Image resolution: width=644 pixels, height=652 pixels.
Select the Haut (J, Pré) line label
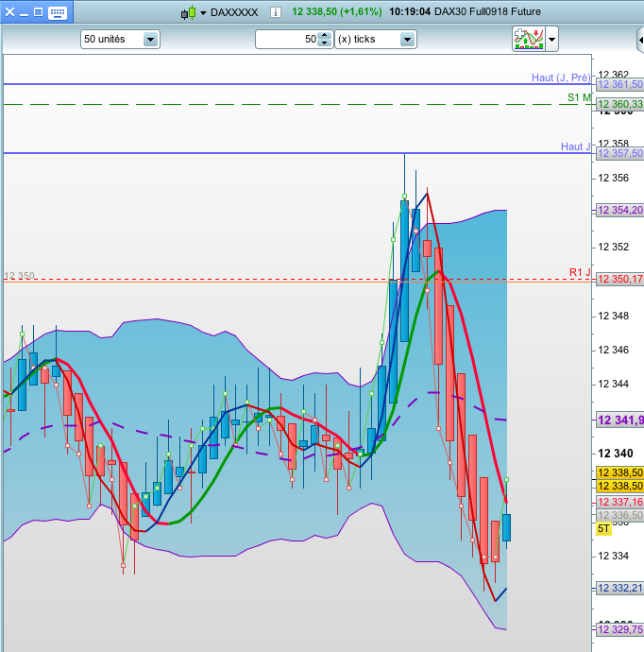(x=561, y=77)
